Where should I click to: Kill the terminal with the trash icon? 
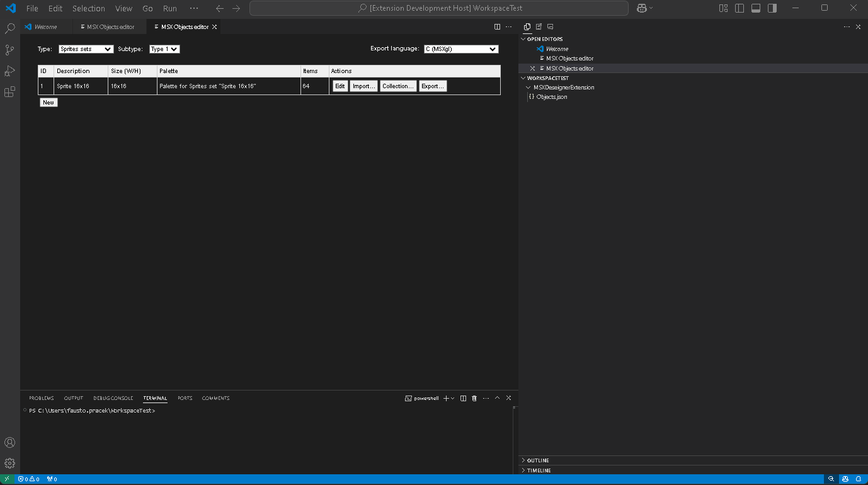pyautogui.click(x=474, y=398)
